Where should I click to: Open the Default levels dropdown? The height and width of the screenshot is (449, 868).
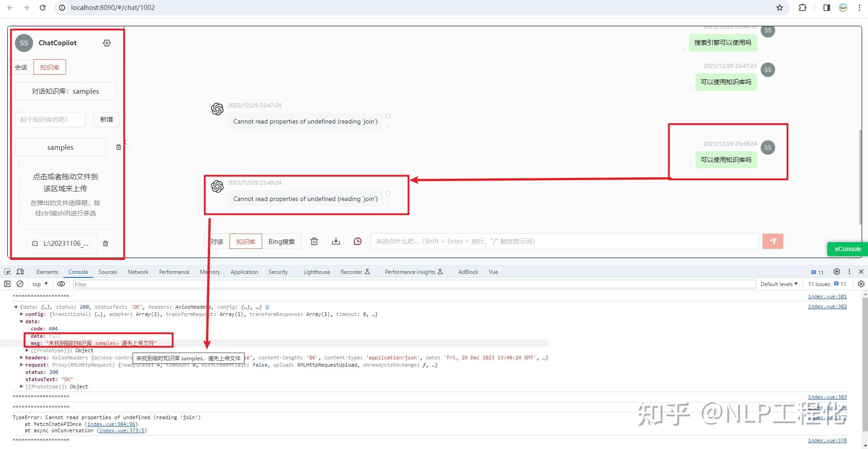coord(778,284)
